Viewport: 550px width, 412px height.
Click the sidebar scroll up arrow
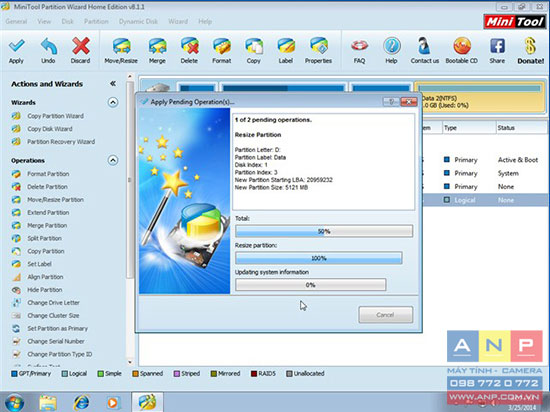[x=130, y=76]
